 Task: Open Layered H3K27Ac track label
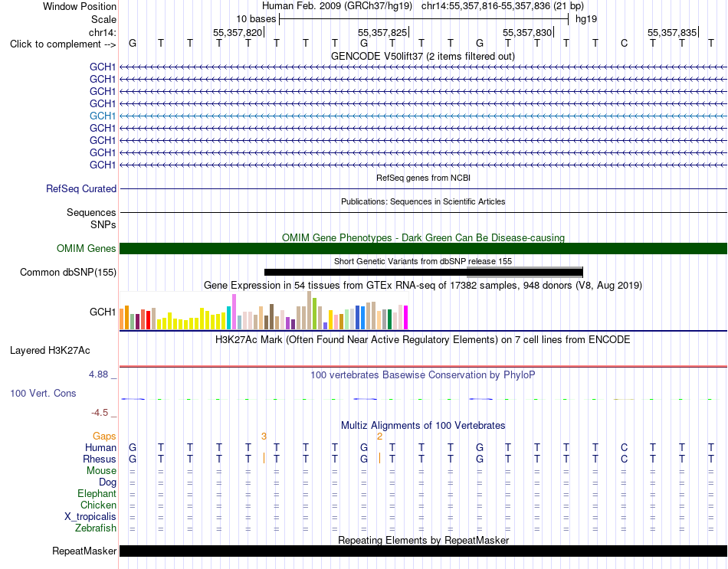pos(50,351)
